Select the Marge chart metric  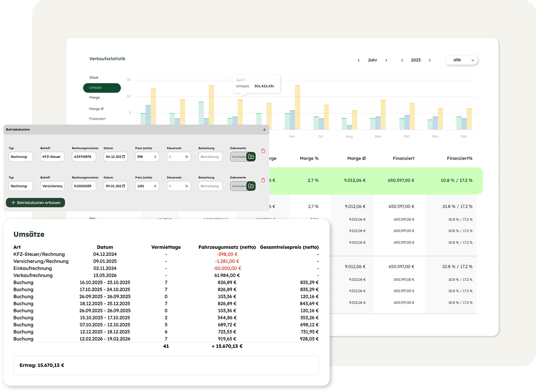[x=94, y=98]
